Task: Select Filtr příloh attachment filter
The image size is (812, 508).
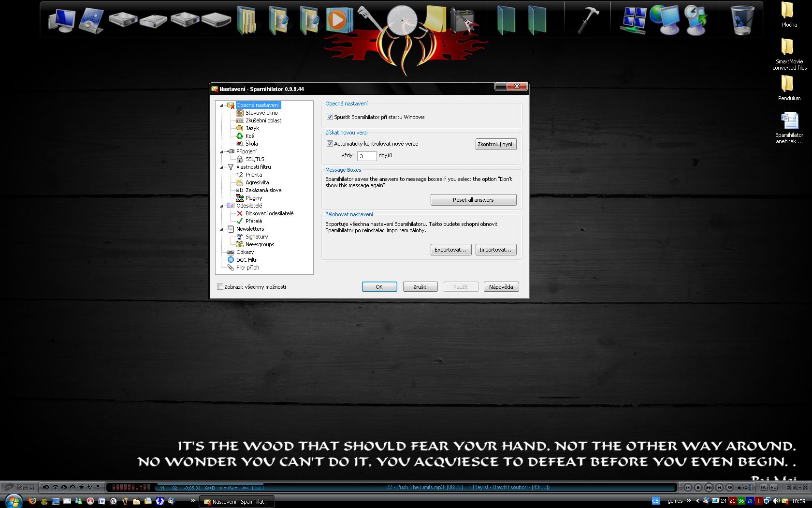Action: tap(248, 268)
